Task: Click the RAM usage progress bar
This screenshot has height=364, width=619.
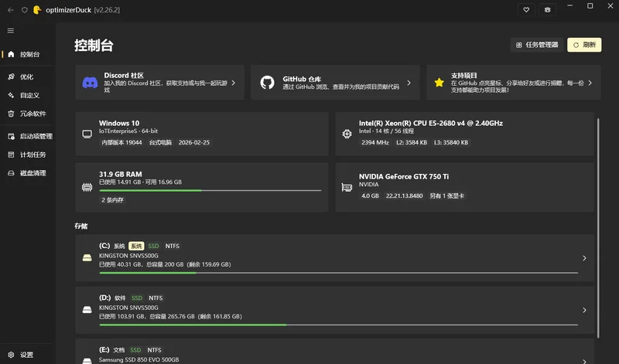Action: pyautogui.click(x=210, y=190)
